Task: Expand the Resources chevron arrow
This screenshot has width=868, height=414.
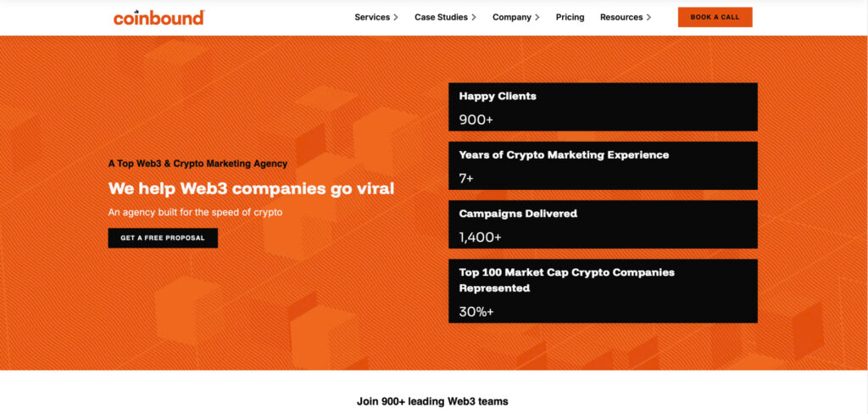Action: click(x=649, y=18)
